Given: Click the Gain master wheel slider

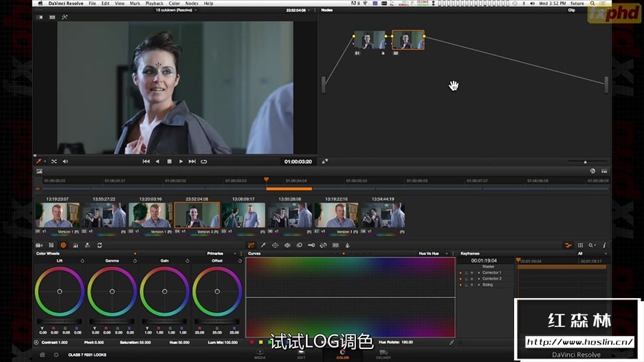Looking at the screenshot, I should 165,321.
